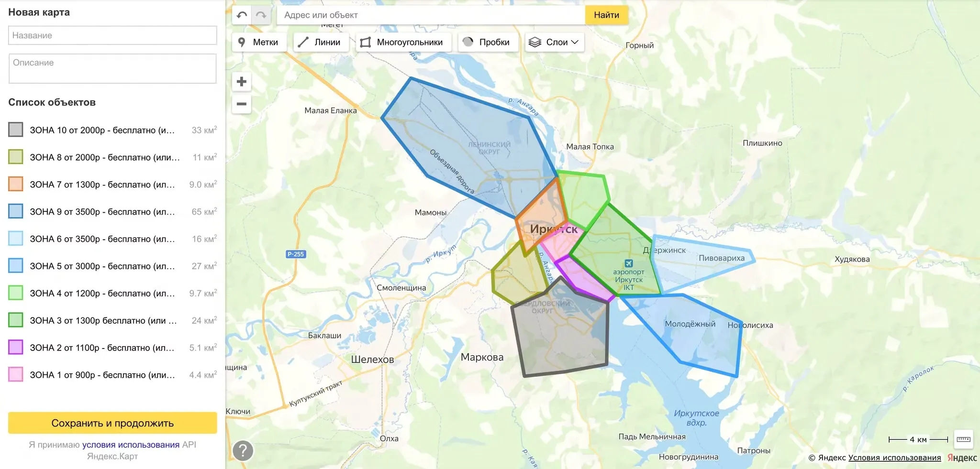Viewport: 980px width, 469px height.
Task: Click the undo arrow icon
Action: [x=242, y=15]
